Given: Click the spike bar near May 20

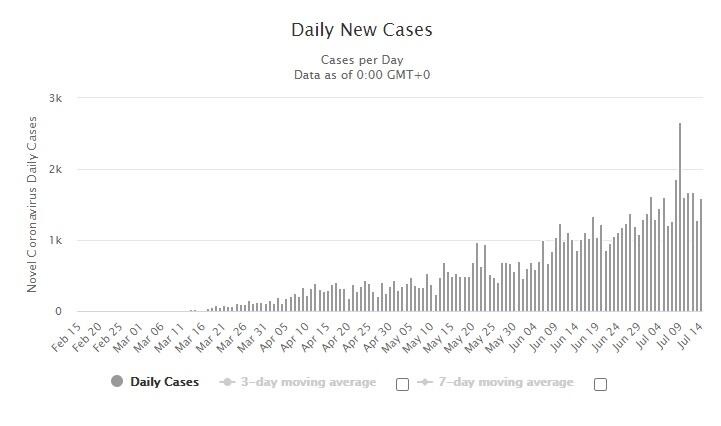Looking at the screenshot, I should [478, 280].
